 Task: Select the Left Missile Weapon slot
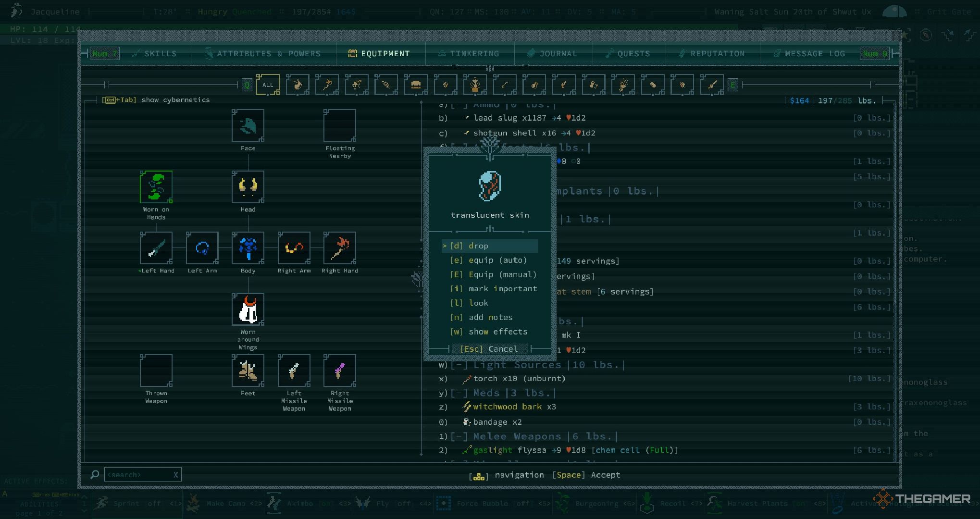(294, 371)
